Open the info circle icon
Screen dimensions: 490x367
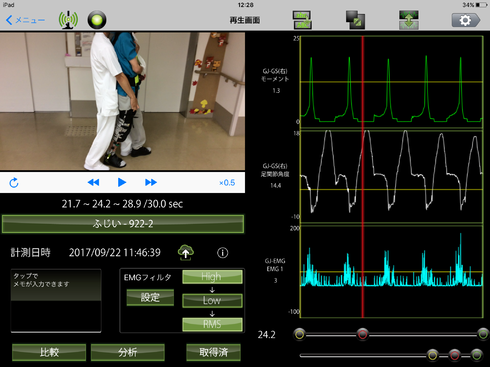223,253
